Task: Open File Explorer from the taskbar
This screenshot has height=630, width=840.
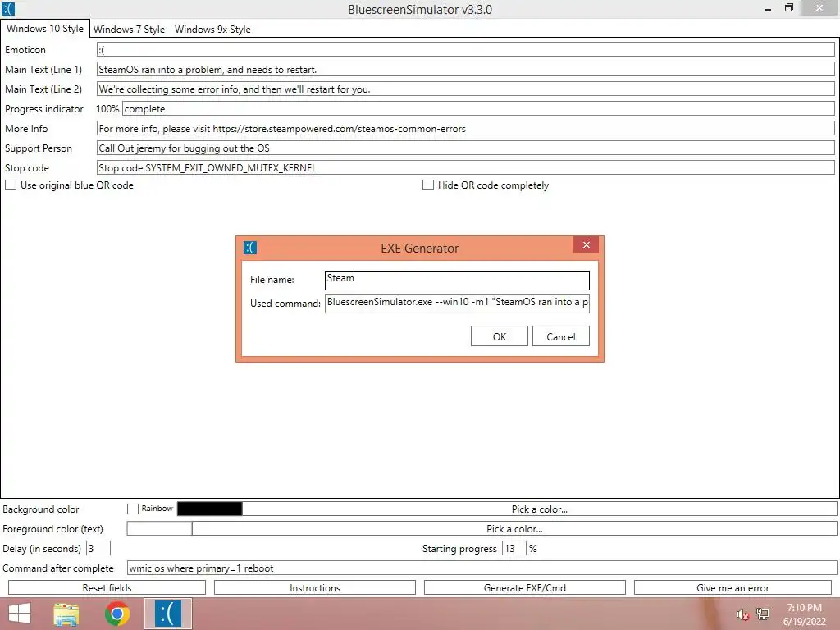Action: [66, 614]
